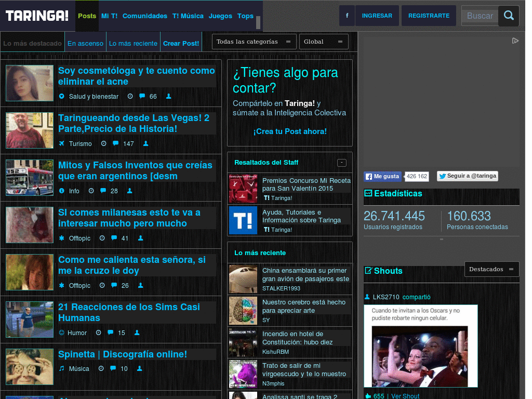
Task: Click the comment bubble showing 66 on acne post
Action: pyautogui.click(x=142, y=96)
